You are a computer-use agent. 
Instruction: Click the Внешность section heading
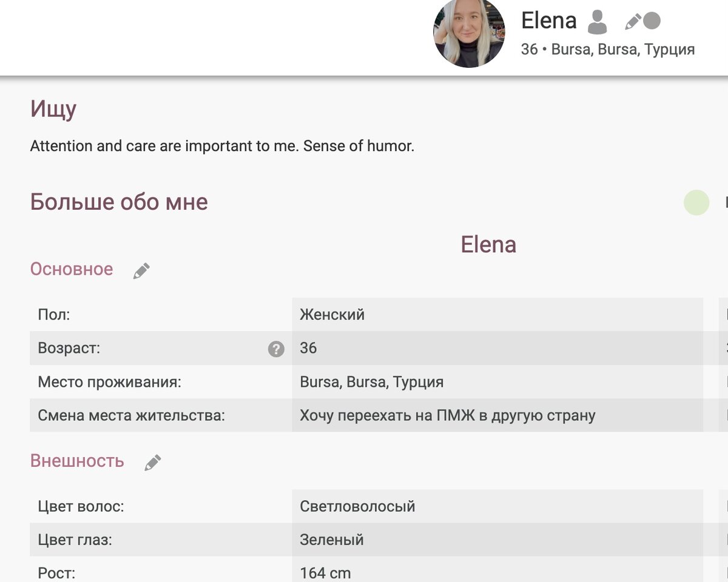point(77,461)
